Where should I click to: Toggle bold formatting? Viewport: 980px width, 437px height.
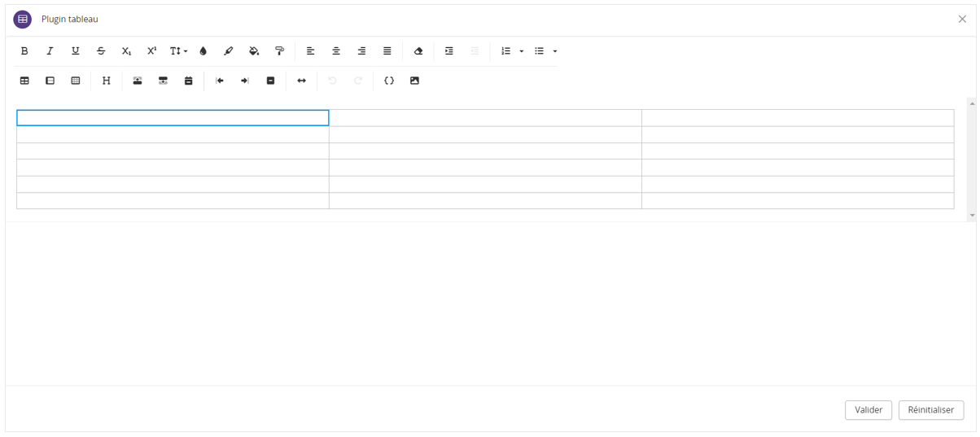tap(24, 51)
